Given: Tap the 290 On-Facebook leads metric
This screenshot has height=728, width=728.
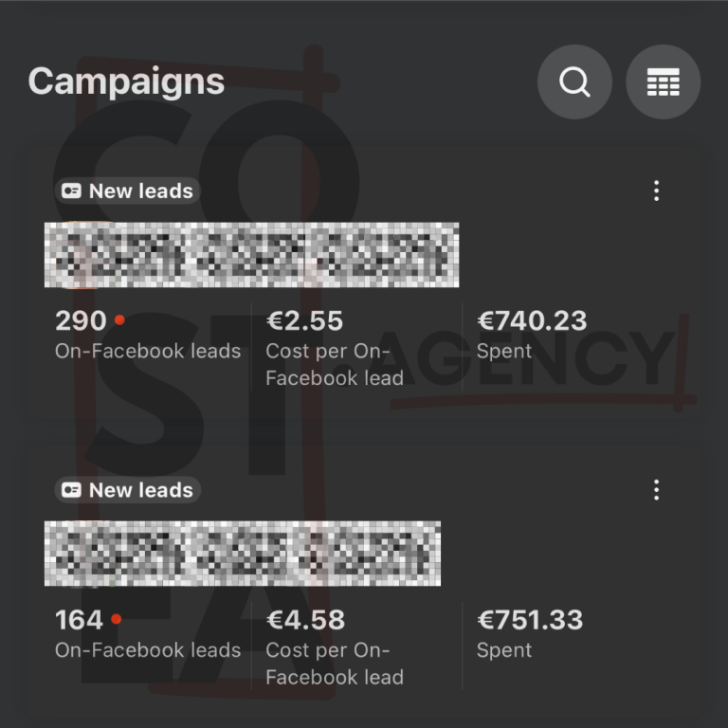Looking at the screenshot, I should pos(81,321).
